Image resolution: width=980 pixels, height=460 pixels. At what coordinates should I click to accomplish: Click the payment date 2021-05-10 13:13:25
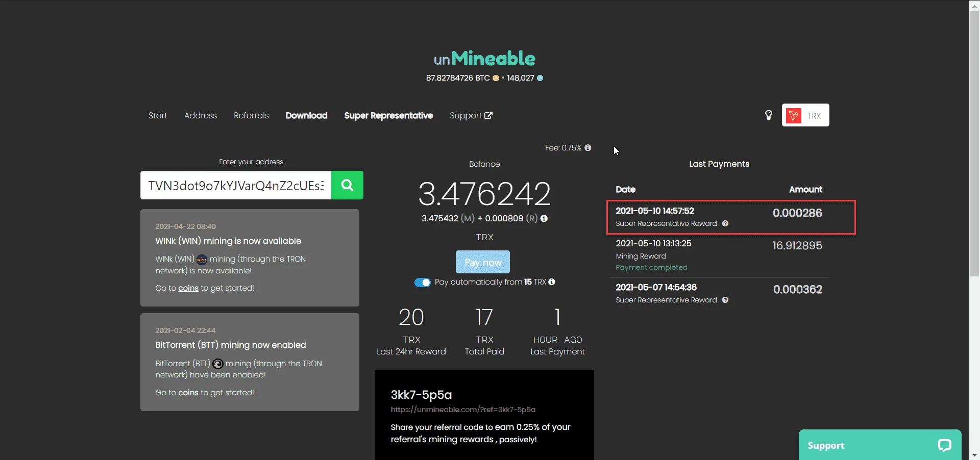point(653,243)
